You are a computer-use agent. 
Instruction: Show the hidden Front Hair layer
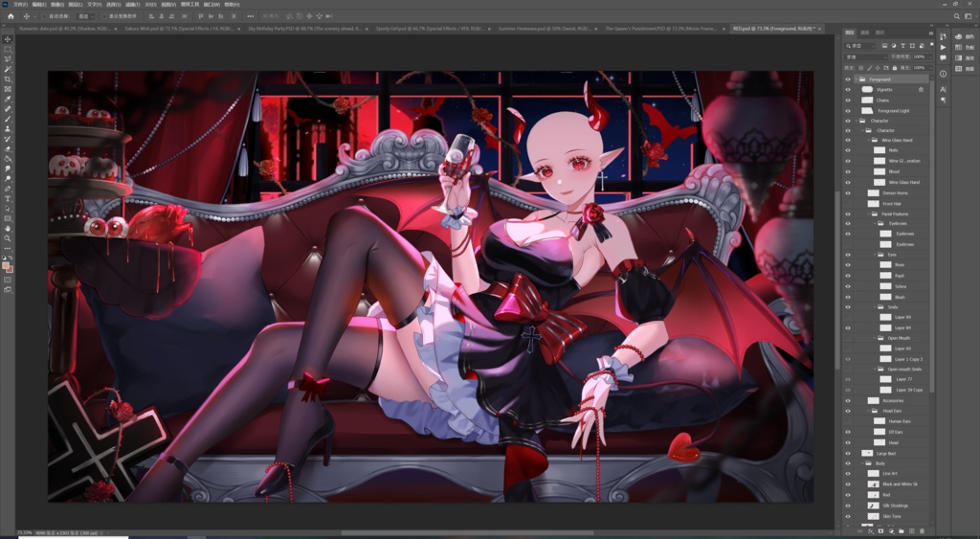(848, 203)
